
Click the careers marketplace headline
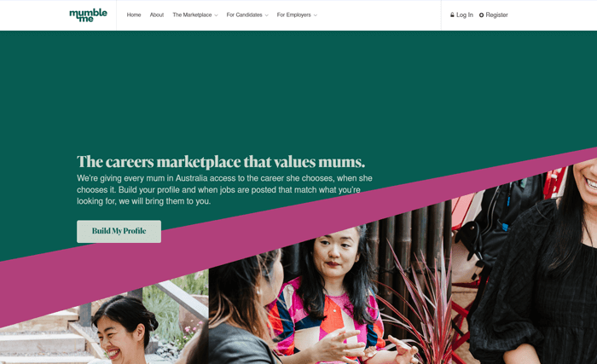tap(221, 162)
